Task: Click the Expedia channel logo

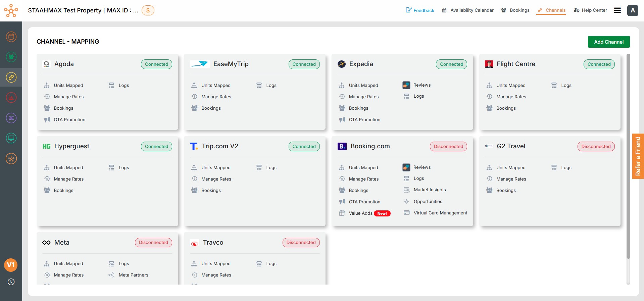Action: coord(342,64)
